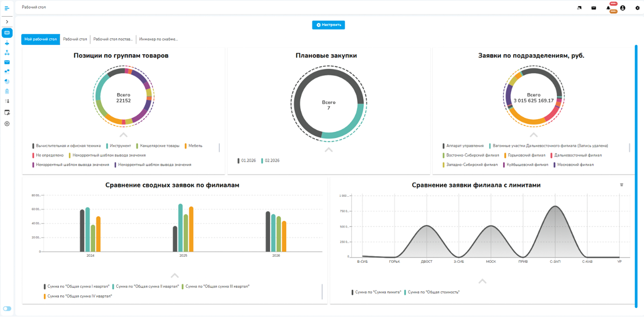Open the pie chart reports icon in the sidebar
Viewport: 644px width, 321px height.
7,82
